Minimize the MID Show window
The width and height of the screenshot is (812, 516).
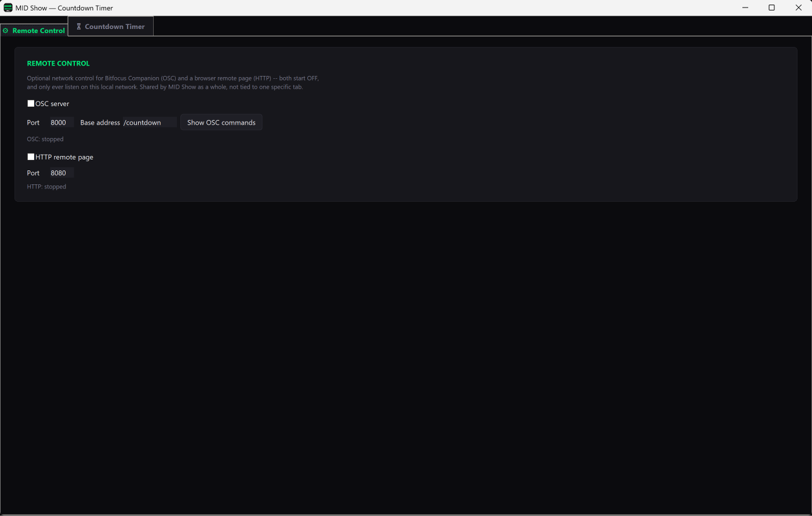[x=745, y=8]
